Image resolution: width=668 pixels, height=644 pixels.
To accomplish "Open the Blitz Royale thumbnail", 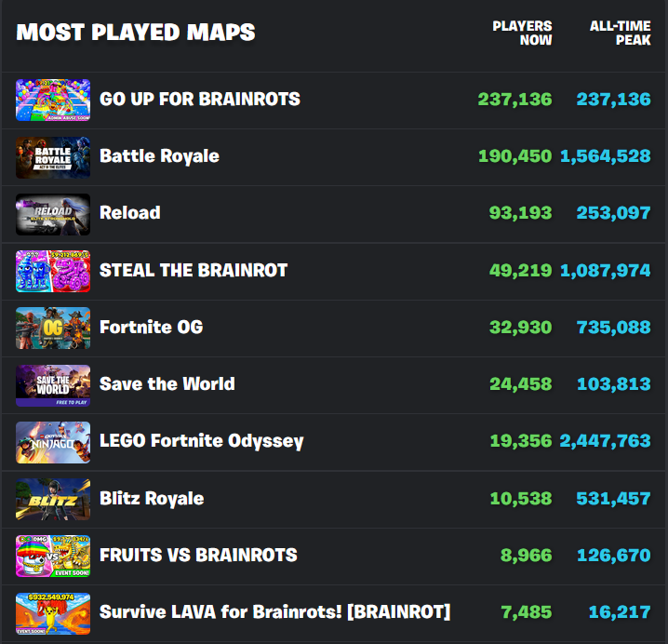I will tap(53, 499).
